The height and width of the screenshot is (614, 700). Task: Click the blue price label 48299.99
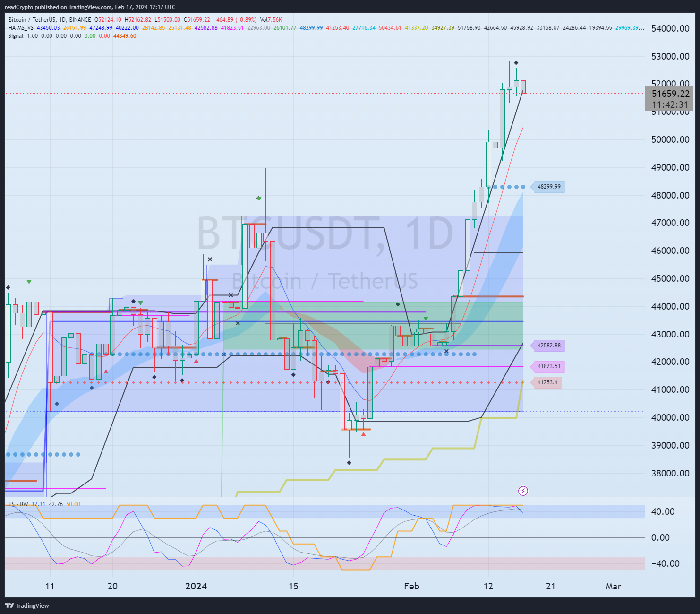(x=549, y=187)
